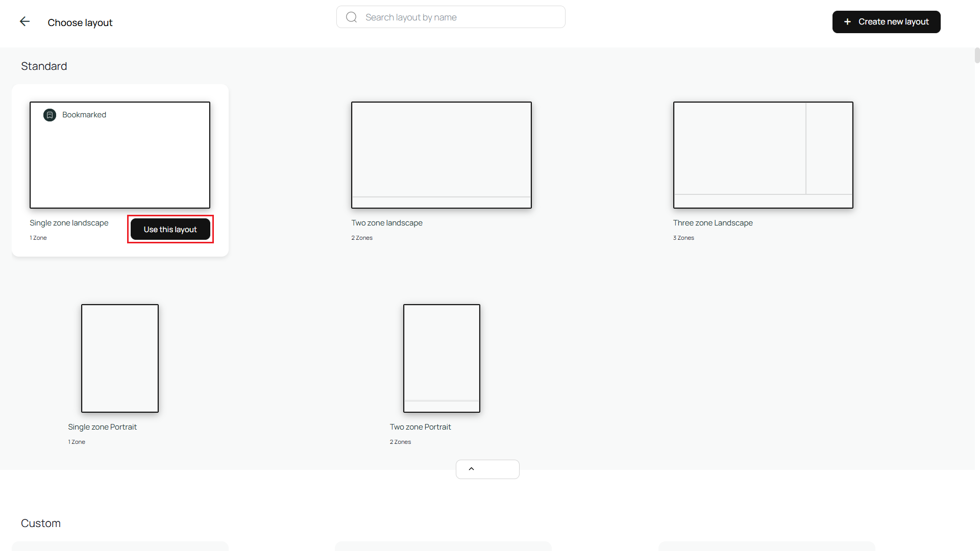This screenshot has width=980, height=551.
Task: Click the Custom section heading
Action: 41,523
